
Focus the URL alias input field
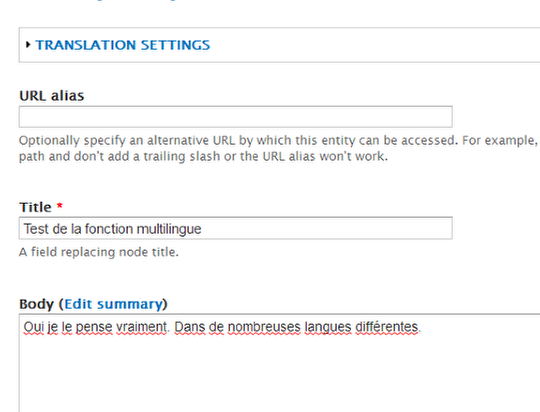[x=236, y=117]
